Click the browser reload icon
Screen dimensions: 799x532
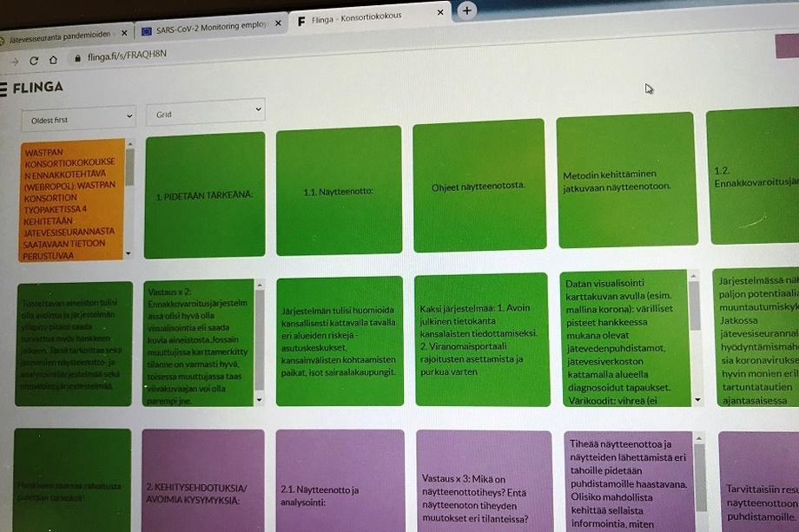tap(34, 61)
